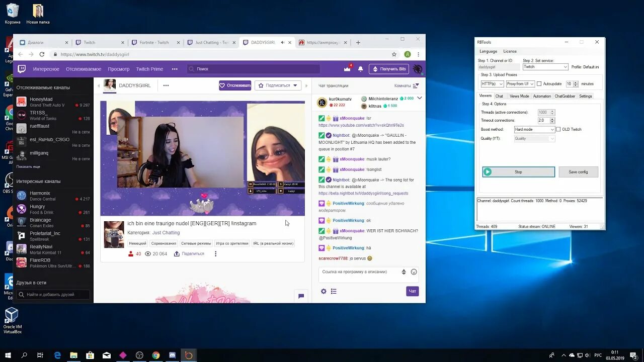The width and height of the screenshot is (644, 362).
Task: Open the stream info three-dots menu
Action: click(215, 254)
